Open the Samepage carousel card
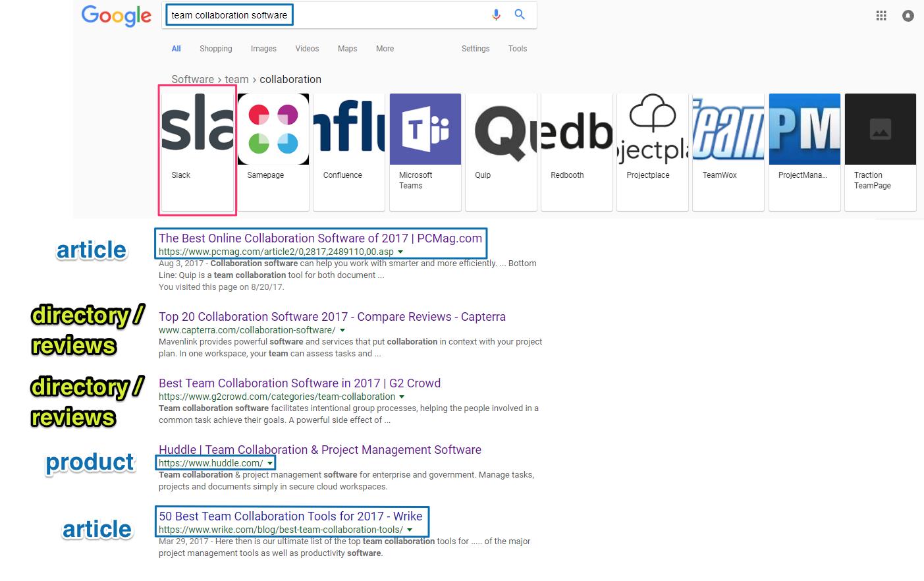The height and width of the screenshot is (581, 924). click(273, 152)
